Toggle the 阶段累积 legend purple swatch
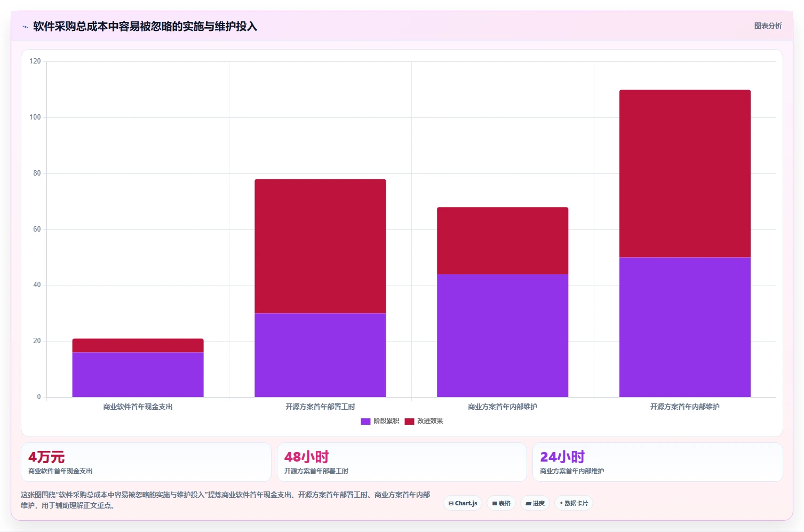This screenshot has width=804, height=532. [365, 421]
